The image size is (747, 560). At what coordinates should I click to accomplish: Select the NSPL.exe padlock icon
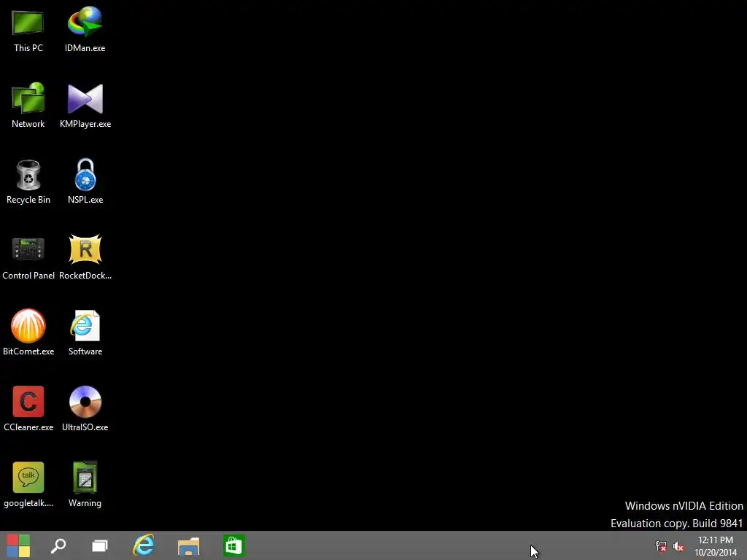click(x=85, y=174)
